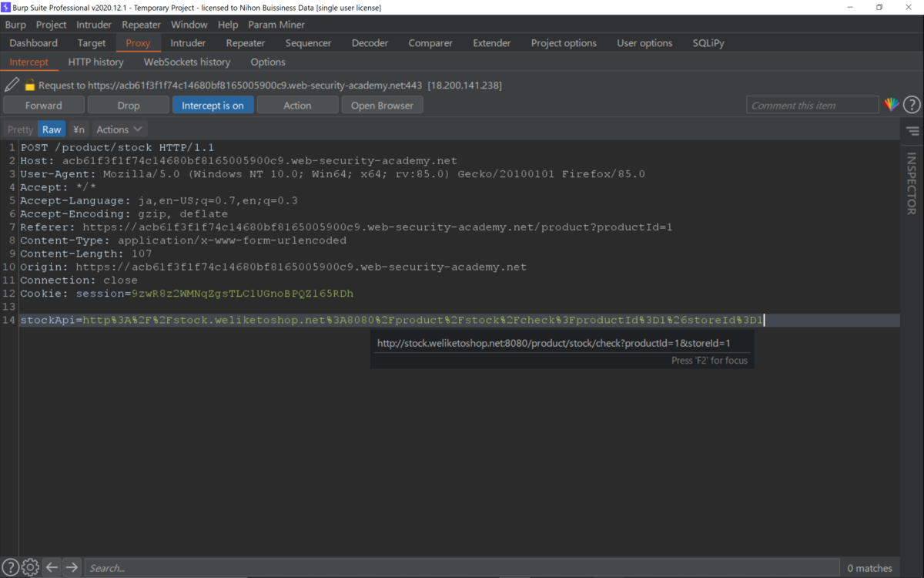
Task: Switch to the Intruder tool tab
Action: click(x=188, y=43)
